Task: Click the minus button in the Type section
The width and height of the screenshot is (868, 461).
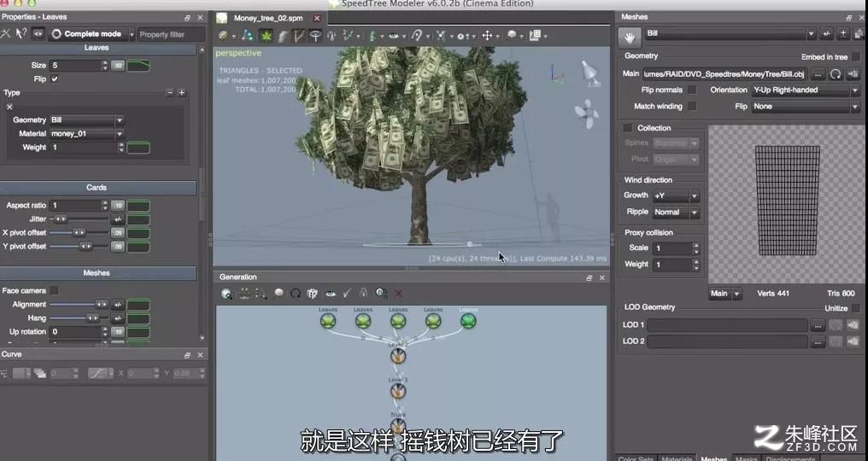Action: [170, 92]
